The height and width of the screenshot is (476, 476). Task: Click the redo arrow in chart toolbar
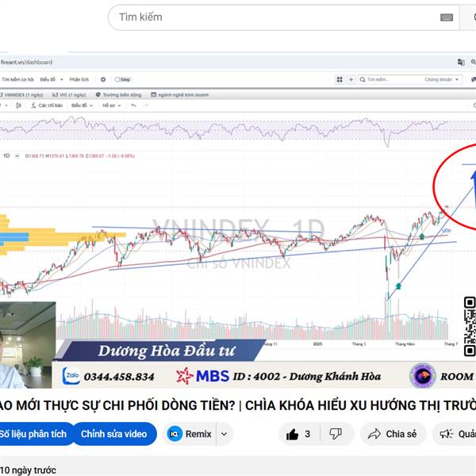point(146,106)
